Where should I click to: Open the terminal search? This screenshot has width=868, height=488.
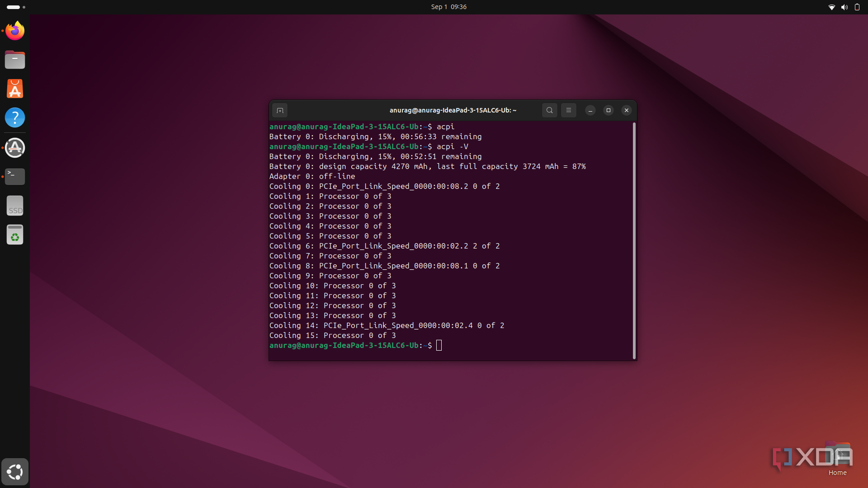point(549,110)
